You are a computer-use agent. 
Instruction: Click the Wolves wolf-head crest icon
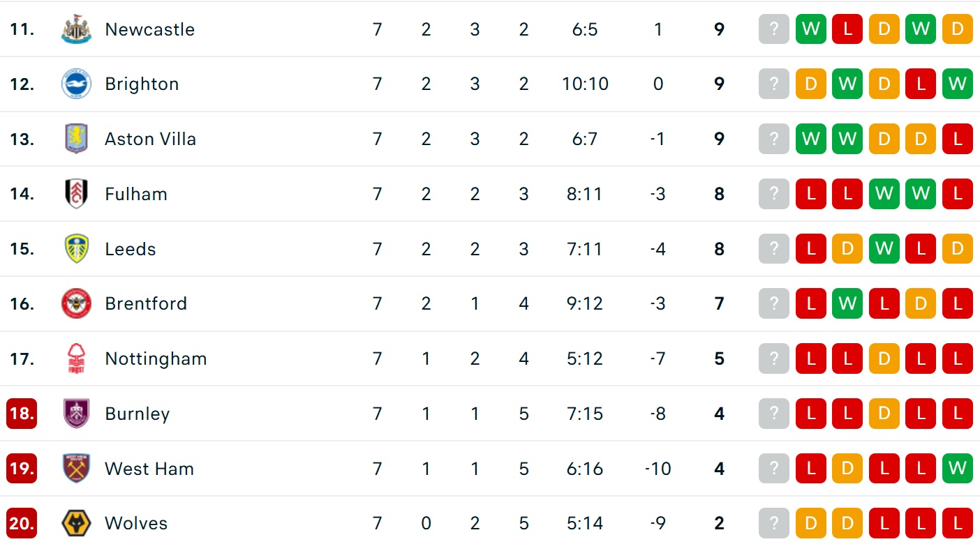point(76,524)
